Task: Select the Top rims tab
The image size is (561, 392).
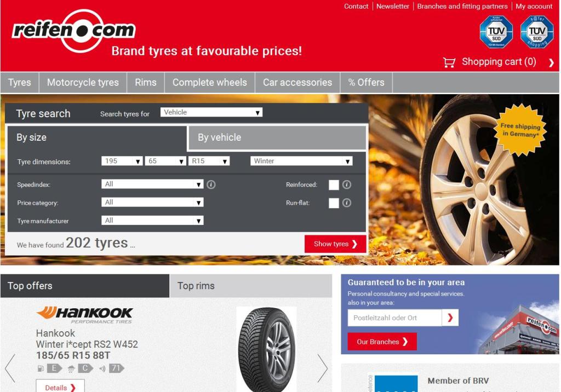Action: (251, 286)
